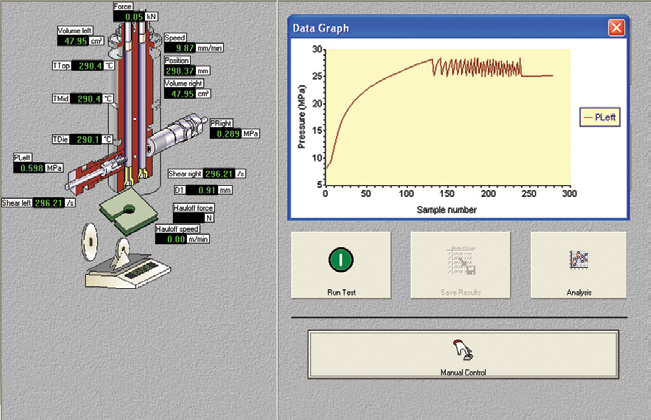This screenshot has height=420, width=651.
Task: Click the Manual Control hand icon
Action: pos(461,348)
